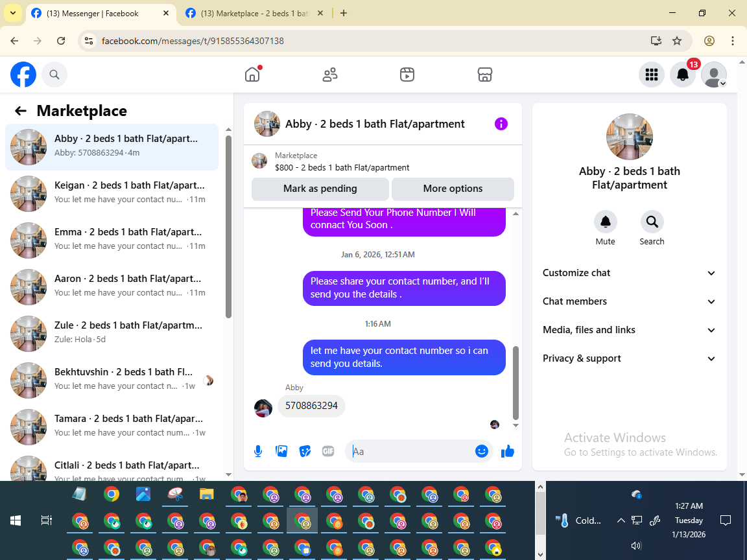Open Task View on taskbar
This screenshot has width=747, height=560.
46,520
